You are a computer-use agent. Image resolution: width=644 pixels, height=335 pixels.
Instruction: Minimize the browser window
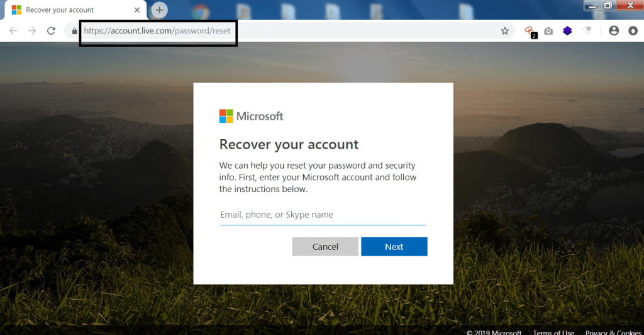pyautogui.click(x=592, y=6)
